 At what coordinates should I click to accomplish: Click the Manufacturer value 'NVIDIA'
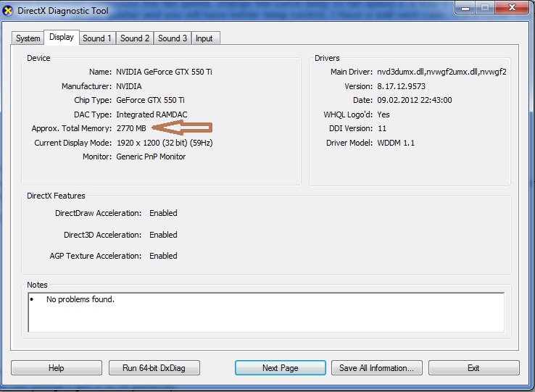[129, 86]
